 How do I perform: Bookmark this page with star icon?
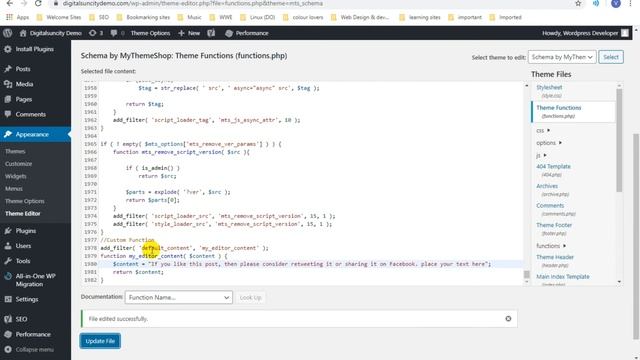[x=578, y=3]
